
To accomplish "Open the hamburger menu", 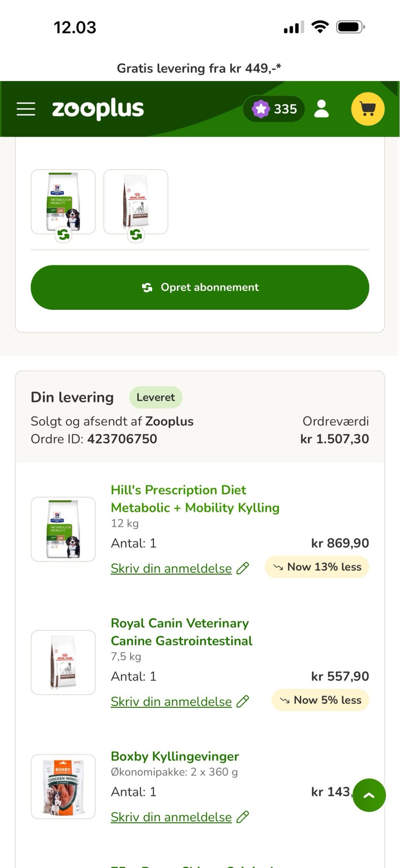I will [x=26, y=109].
